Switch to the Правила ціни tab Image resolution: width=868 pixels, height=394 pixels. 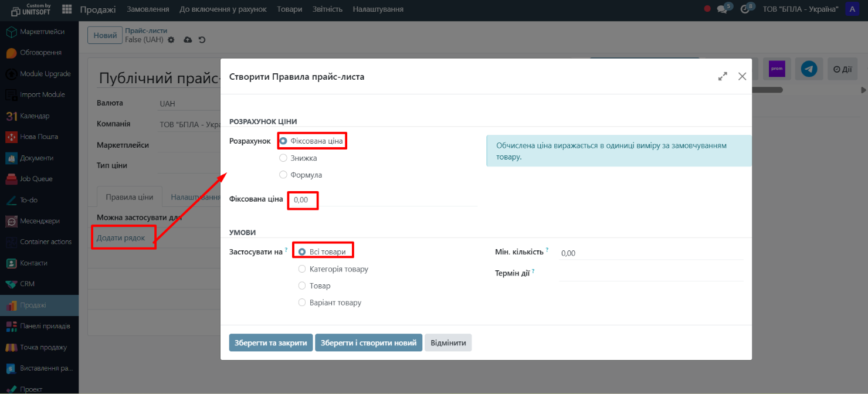pyautogui.click(x=129, y=197)
